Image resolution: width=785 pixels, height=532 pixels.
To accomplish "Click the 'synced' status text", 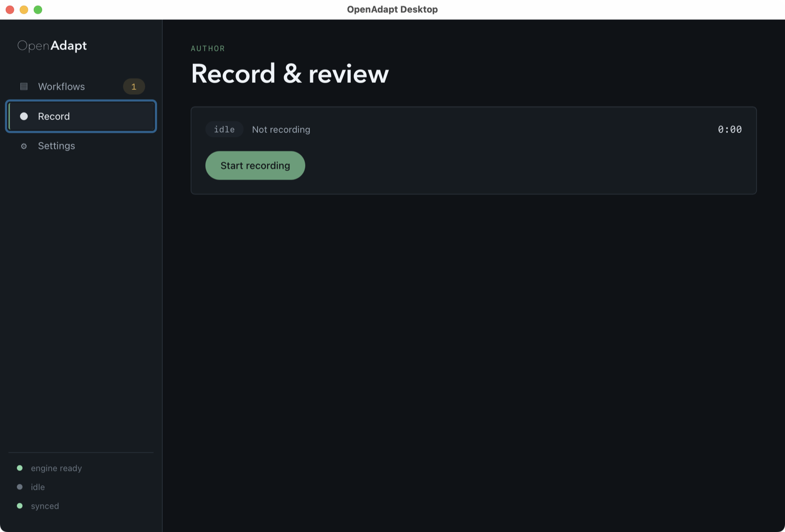I will [45, 506].
